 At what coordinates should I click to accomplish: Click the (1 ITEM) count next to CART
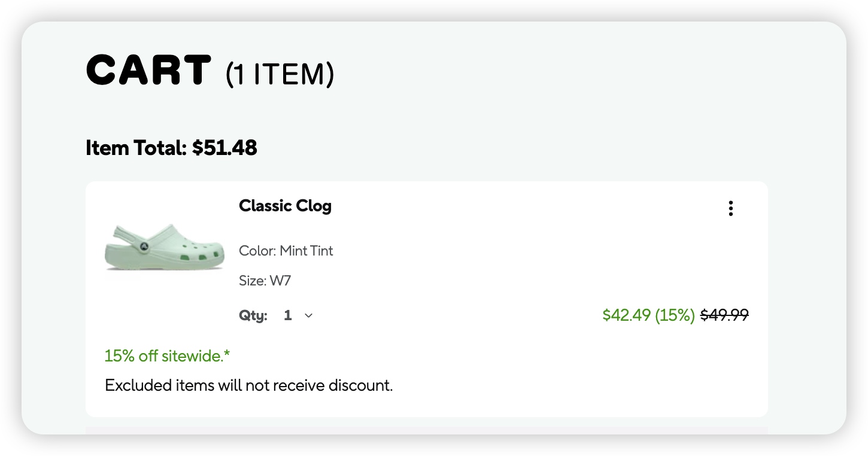pyautogui.click(x=280, y=75)
